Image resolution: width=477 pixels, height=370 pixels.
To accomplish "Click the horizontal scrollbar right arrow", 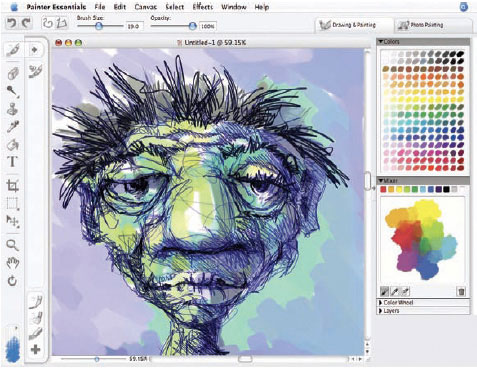I will [360, 359].
